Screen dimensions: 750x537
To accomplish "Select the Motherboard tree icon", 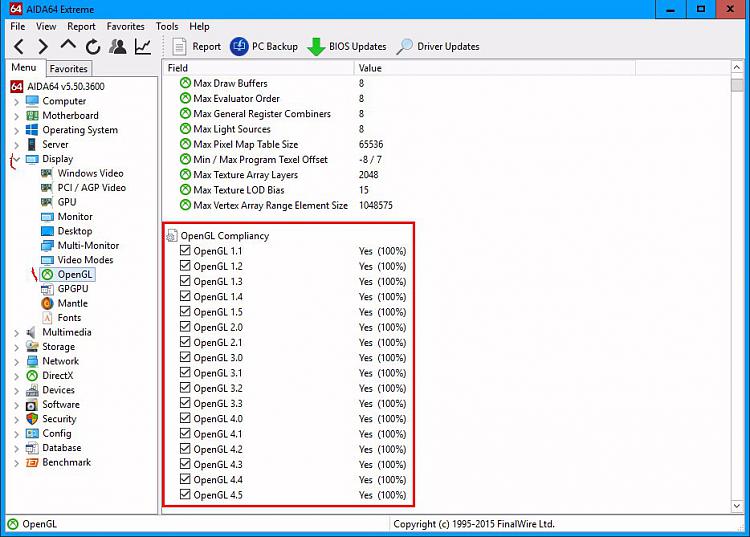I will (32, 115).
